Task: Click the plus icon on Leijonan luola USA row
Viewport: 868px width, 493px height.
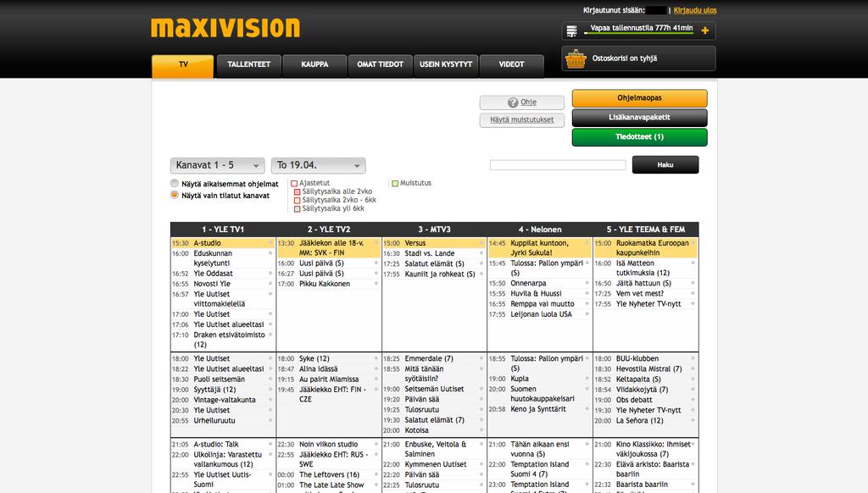Action: click(x=587, y=314)
